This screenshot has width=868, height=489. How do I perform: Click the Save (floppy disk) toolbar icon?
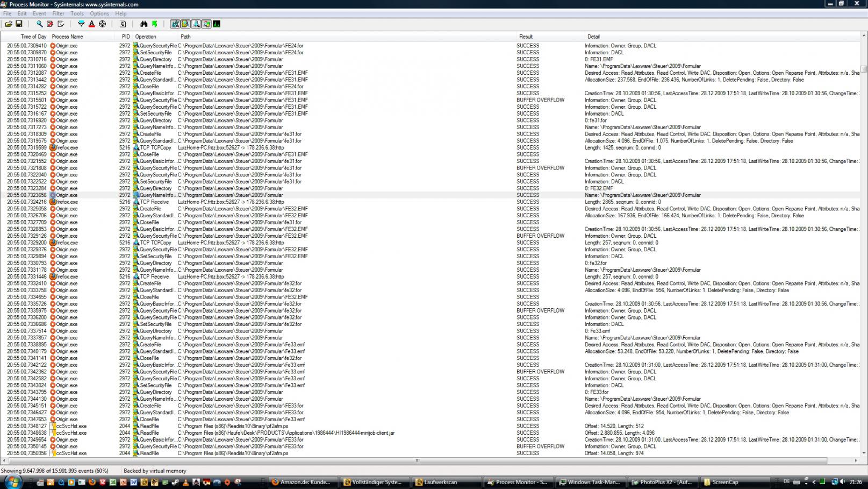pos(19,24)
